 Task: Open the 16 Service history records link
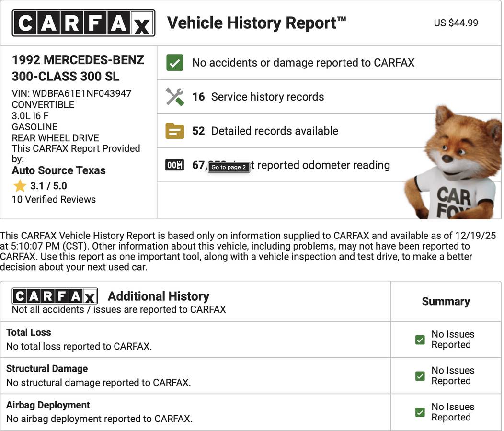pyautogui.click(x=258, y=97)
